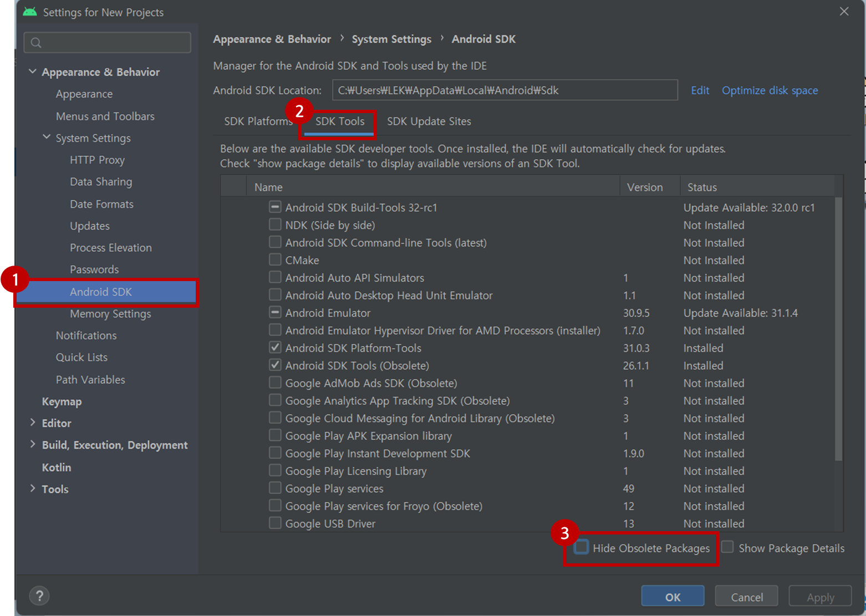Screen dimensions: 866x616
Task: Open the SDK Update Sites tab
Action: (429, 121)
